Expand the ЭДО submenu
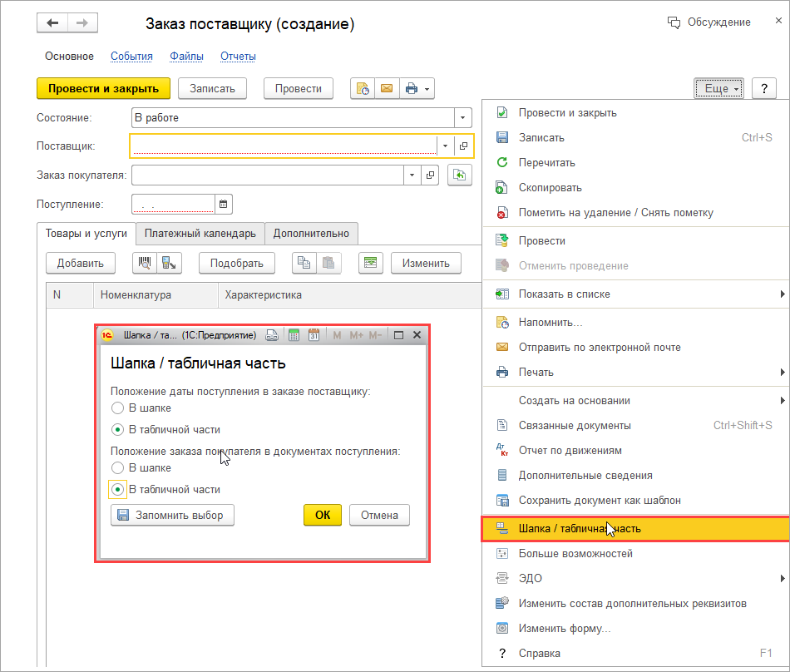Image resolution: width=790 pixels, height=672 pixels. 782,578
